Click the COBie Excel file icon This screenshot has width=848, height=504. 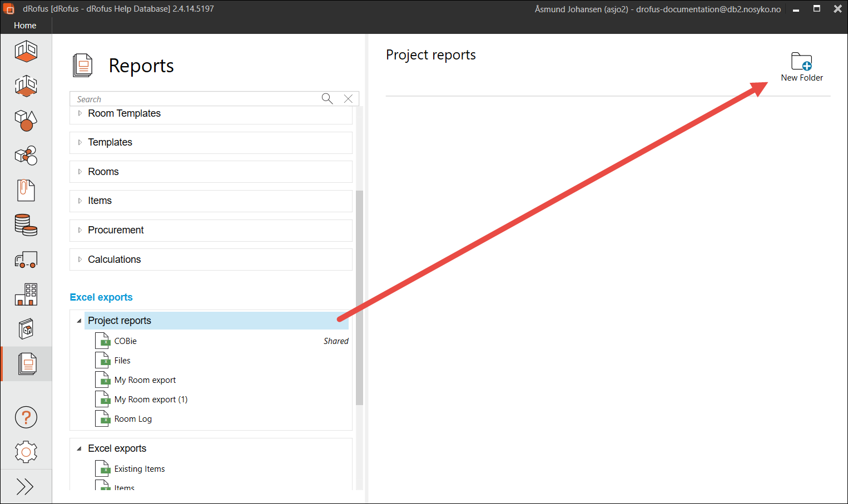tap(102, 341)
